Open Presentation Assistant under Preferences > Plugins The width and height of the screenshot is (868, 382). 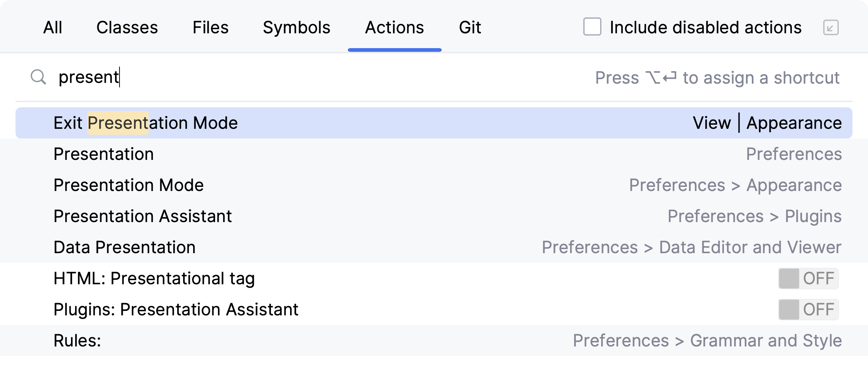pos(142,216)
